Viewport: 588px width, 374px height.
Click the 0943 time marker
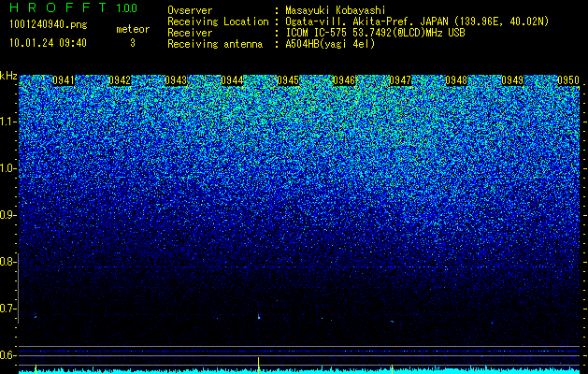pos(176,80)
